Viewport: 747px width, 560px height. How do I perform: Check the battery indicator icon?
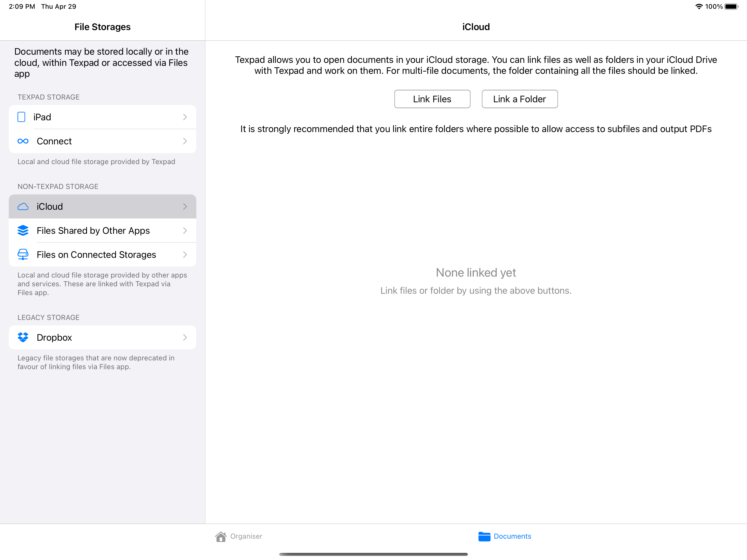point(731,6)
